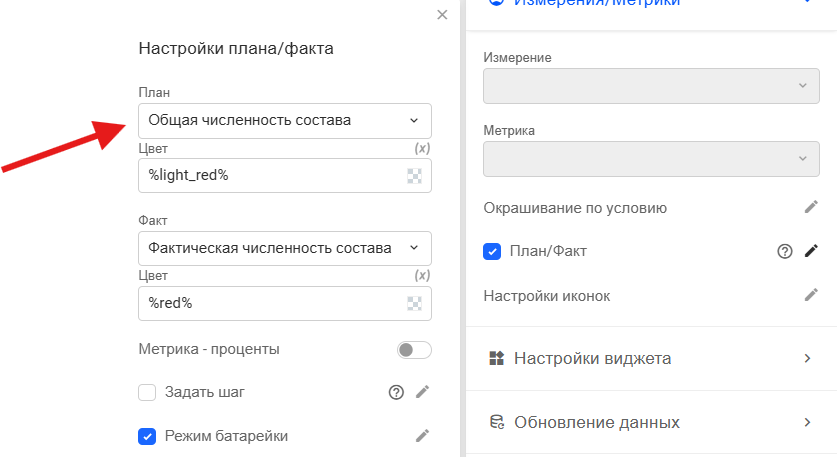Click the help icon next to План/Факт

click(x=784, y=251)
